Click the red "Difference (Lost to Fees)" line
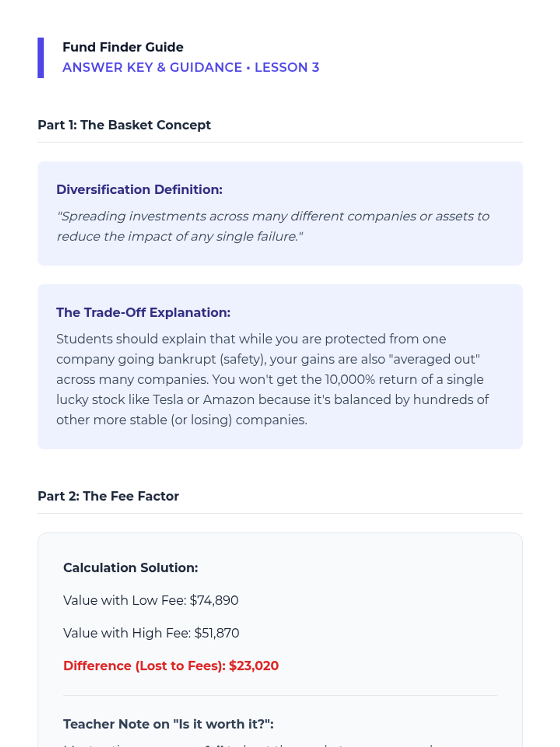560x747 pixels. pyautogui.click(x=145, y=666)
